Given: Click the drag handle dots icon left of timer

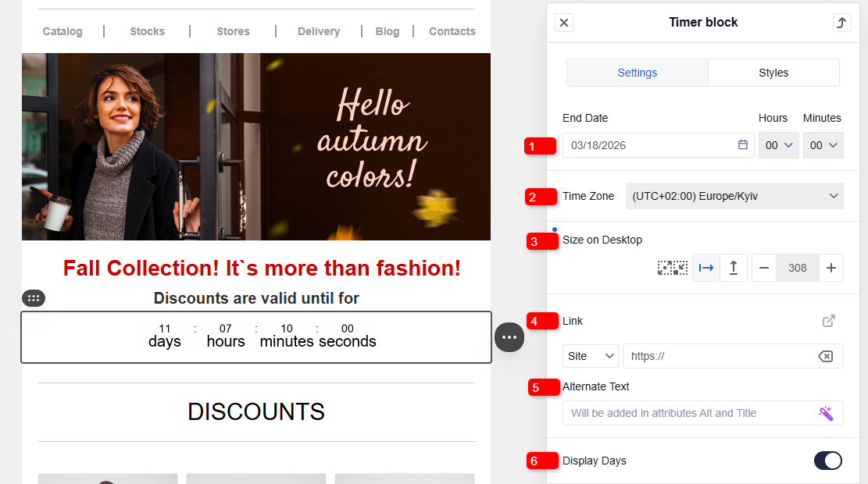Looking at the screenshot, I should coord(34,298).
